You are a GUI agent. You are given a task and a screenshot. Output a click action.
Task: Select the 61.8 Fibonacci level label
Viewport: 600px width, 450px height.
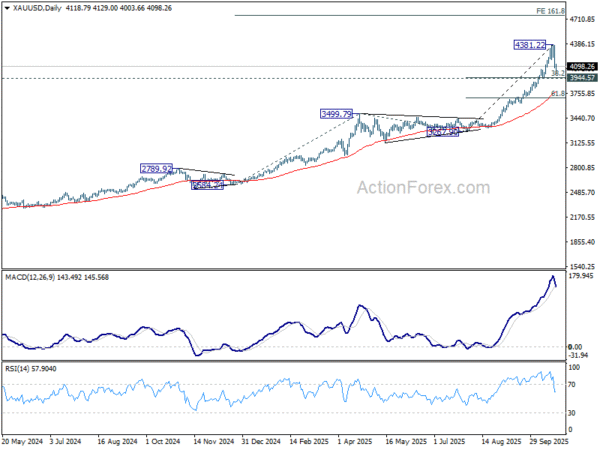tap(558, 94)
